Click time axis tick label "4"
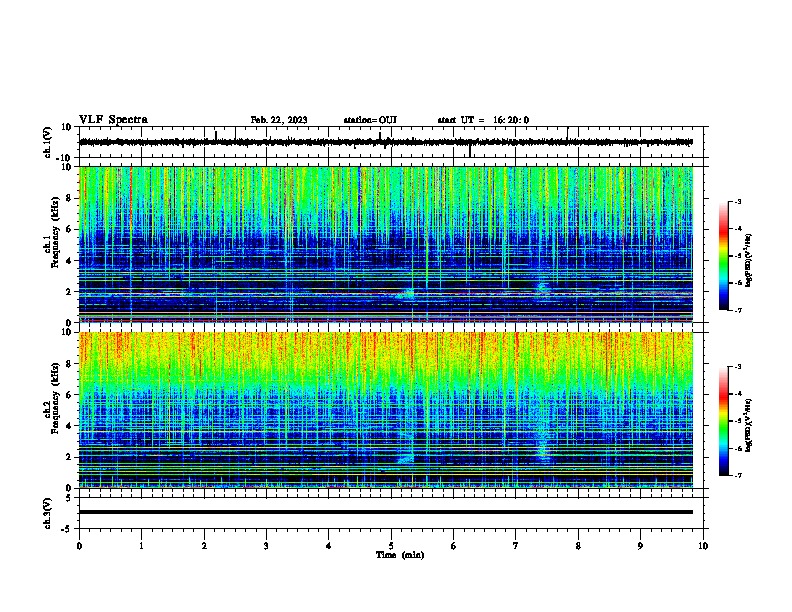Image resolution: width=792 pixels, height=612 pixels. click(329, 546)
